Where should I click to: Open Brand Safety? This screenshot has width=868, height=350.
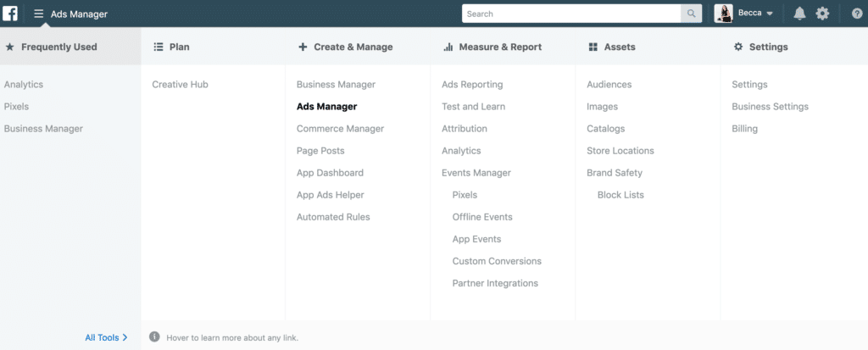pyautogui.click(x=615, y=173)
